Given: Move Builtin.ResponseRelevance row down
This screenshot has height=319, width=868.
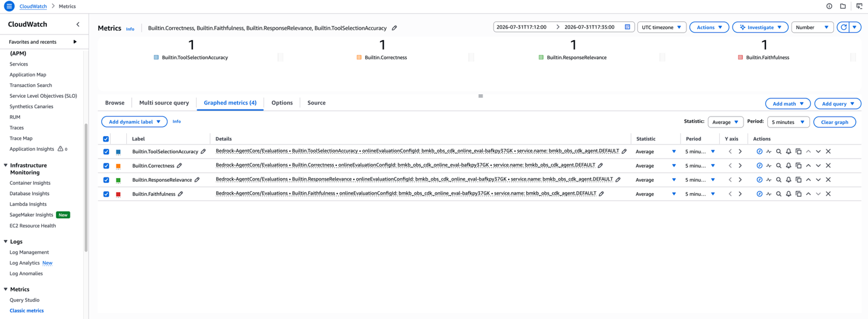Looking at the screenshot, I should 818,180.
